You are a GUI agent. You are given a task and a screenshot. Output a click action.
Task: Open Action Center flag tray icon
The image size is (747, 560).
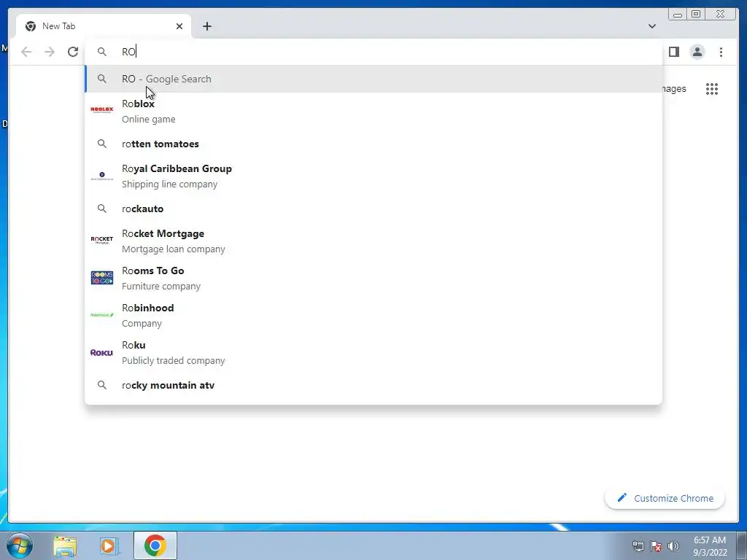(656, 546)
